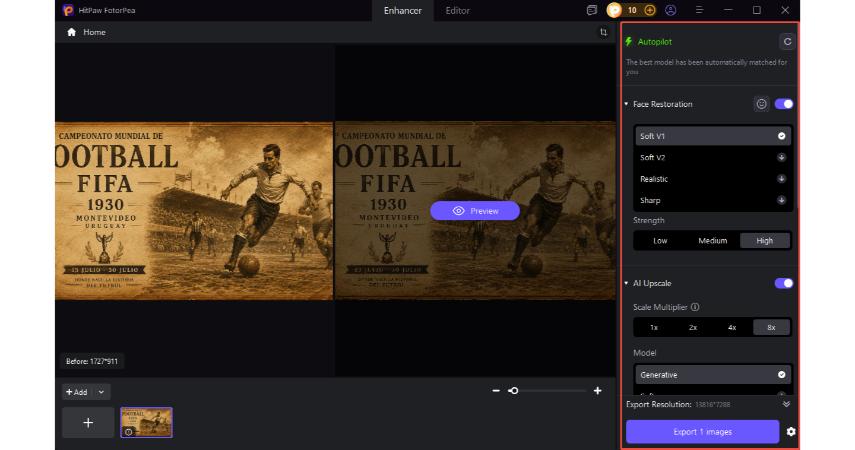Set Strength to Medium
The image size is (855, 450).
pyautogui.click(x=713, y=241)
